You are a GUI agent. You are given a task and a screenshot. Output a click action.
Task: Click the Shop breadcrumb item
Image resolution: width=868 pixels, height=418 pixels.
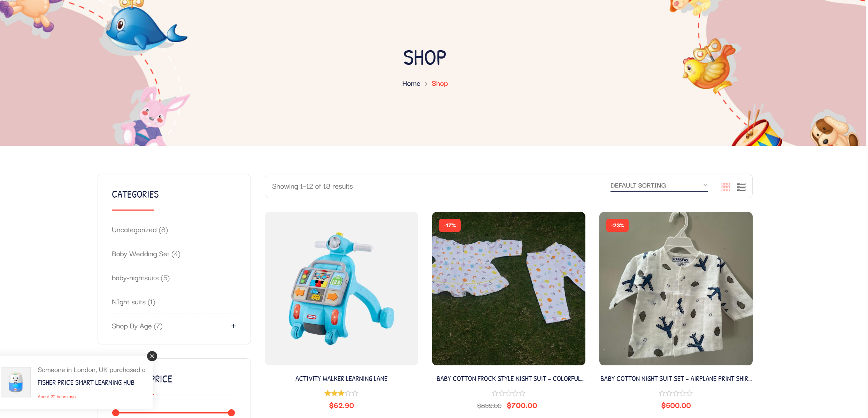click(439, 84)
